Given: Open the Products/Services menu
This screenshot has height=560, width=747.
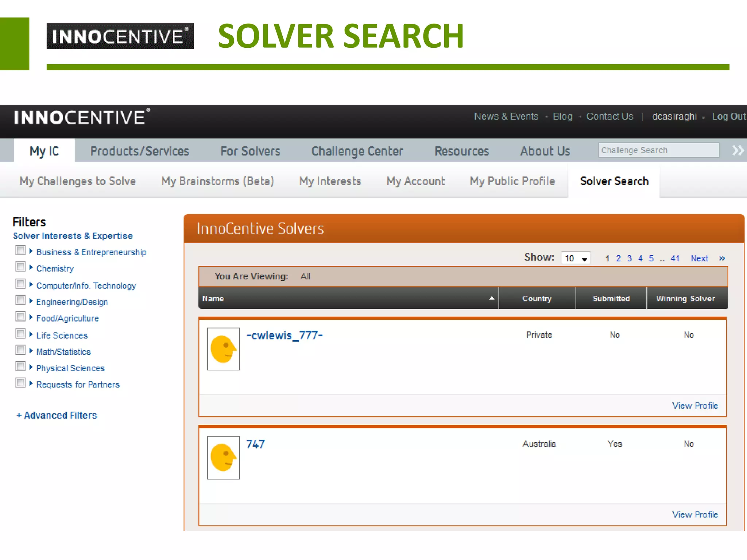Looking at the screenshot, I should pyautogui.click(x=140, y=151).
